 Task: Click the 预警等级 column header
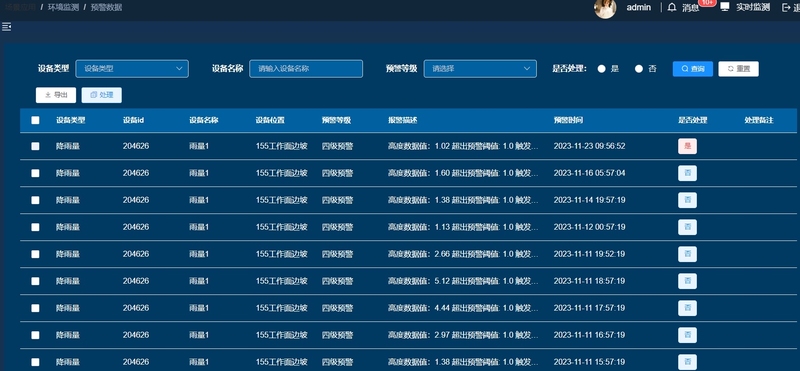pyautogui.click(x=336, y=120)
